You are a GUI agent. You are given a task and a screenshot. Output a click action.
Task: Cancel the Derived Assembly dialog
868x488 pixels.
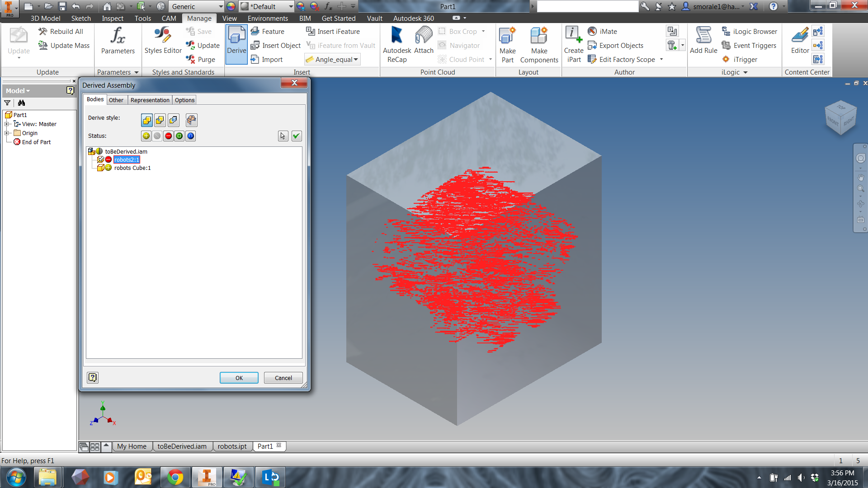click(x=283, y=378)
